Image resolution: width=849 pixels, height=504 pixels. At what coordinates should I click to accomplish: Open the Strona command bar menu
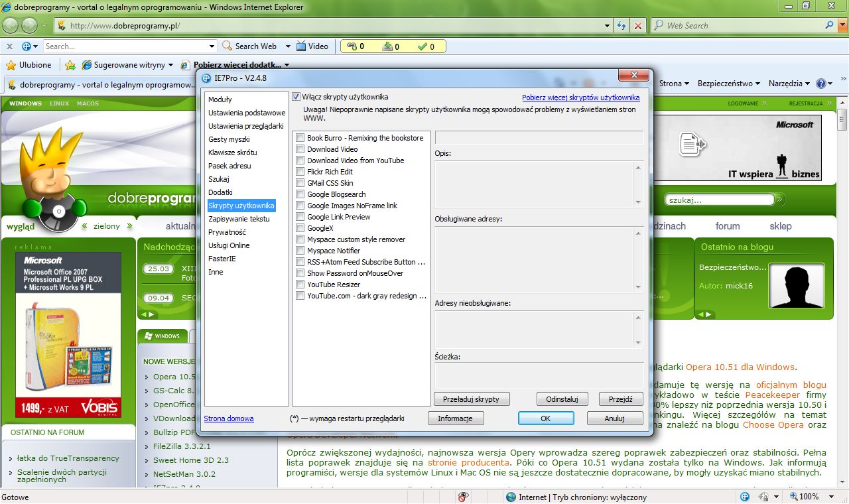coord(675,84)
